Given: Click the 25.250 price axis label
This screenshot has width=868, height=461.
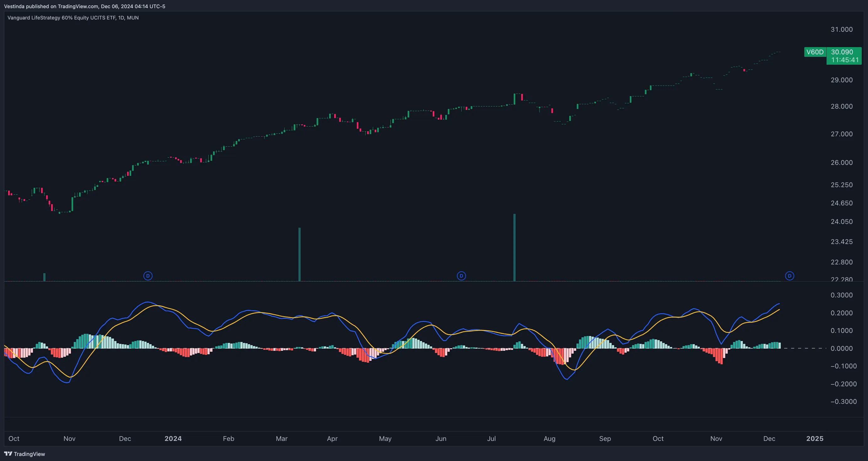Looking at the screenshot, I should [x=842, y=185].
